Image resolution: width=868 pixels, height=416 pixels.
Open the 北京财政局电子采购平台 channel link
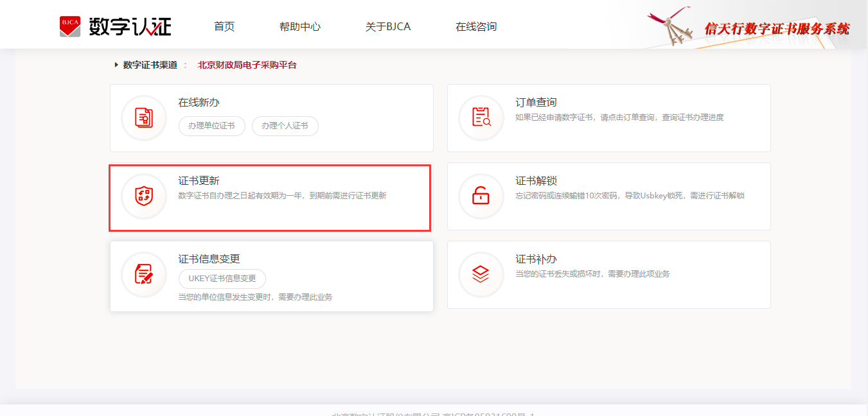click(247, 65)
